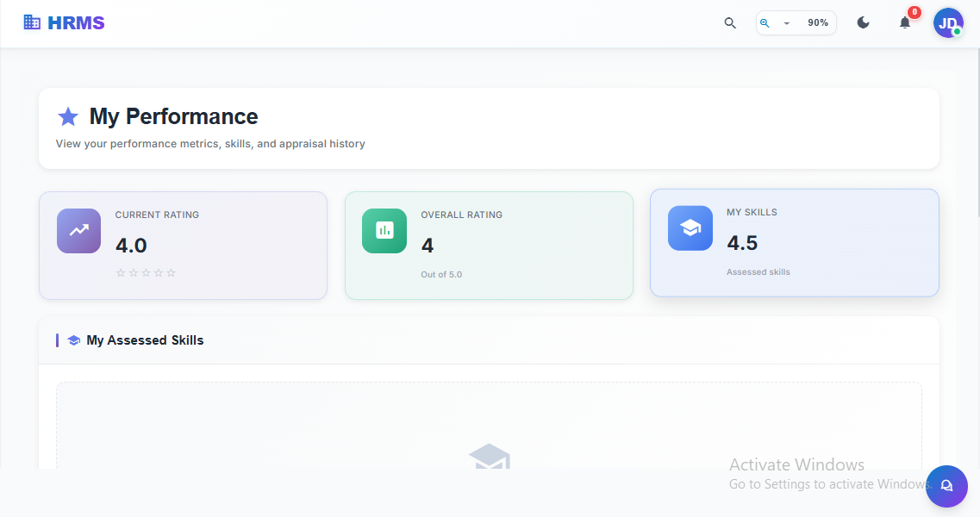
Task: Click the Current Rating trend arrow icon
Action: 78,231
